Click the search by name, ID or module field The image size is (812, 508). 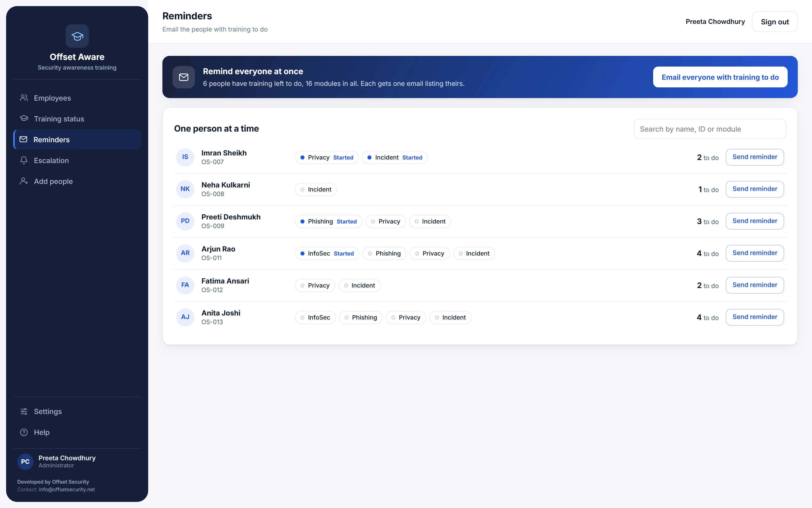710,129
